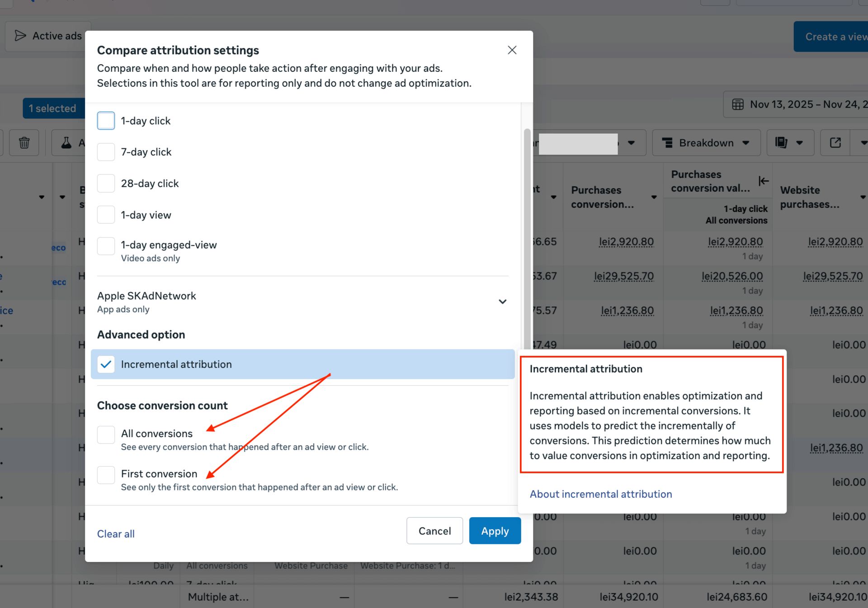
Task: Open the date range calendar icon
Action: 737,104
